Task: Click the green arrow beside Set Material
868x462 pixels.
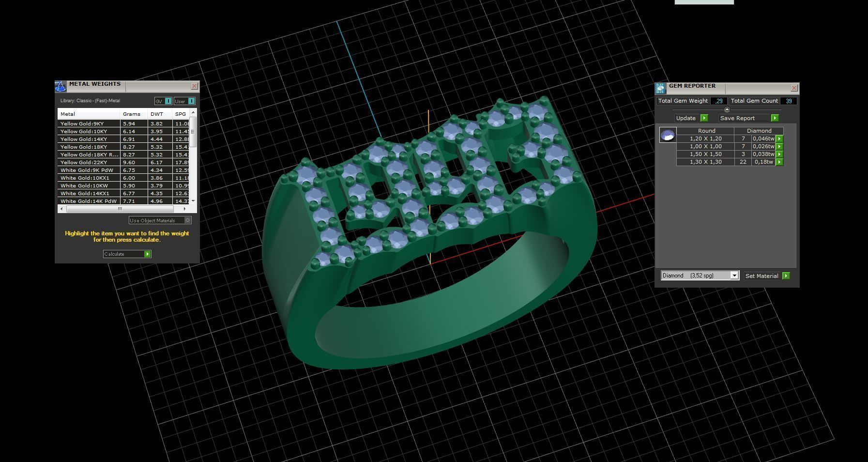Action: (x=786, y=276)
